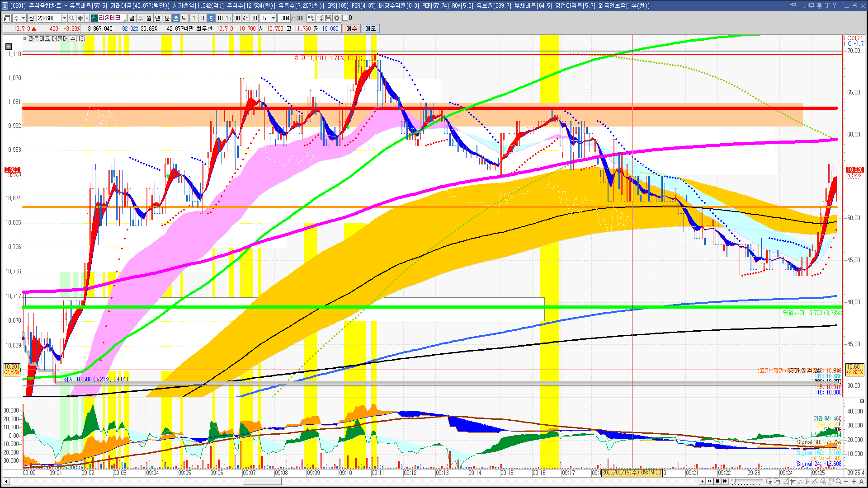Click the stock search magnifier icon
Screen dimensions: 868x488
(72, 18)
